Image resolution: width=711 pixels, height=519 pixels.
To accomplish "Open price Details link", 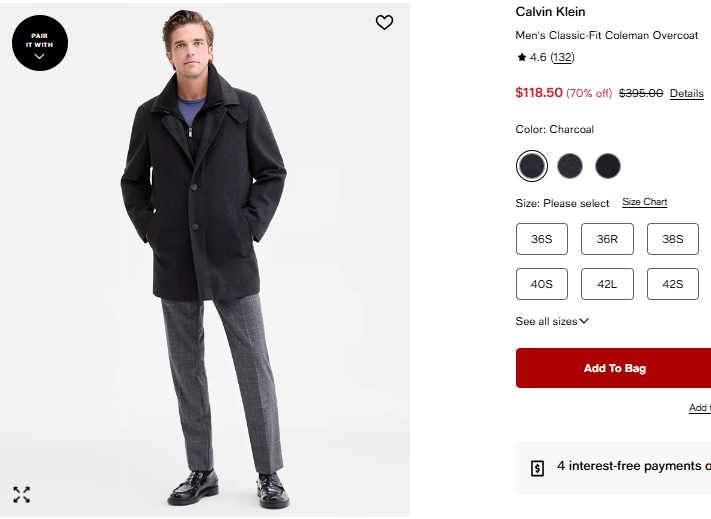I will pos(686,93).
